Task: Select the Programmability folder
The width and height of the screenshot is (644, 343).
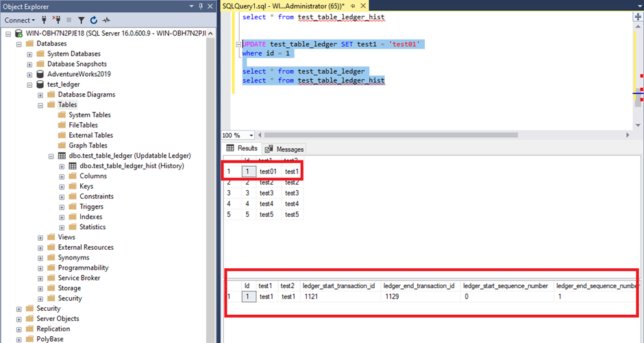Action: (78, 268)
